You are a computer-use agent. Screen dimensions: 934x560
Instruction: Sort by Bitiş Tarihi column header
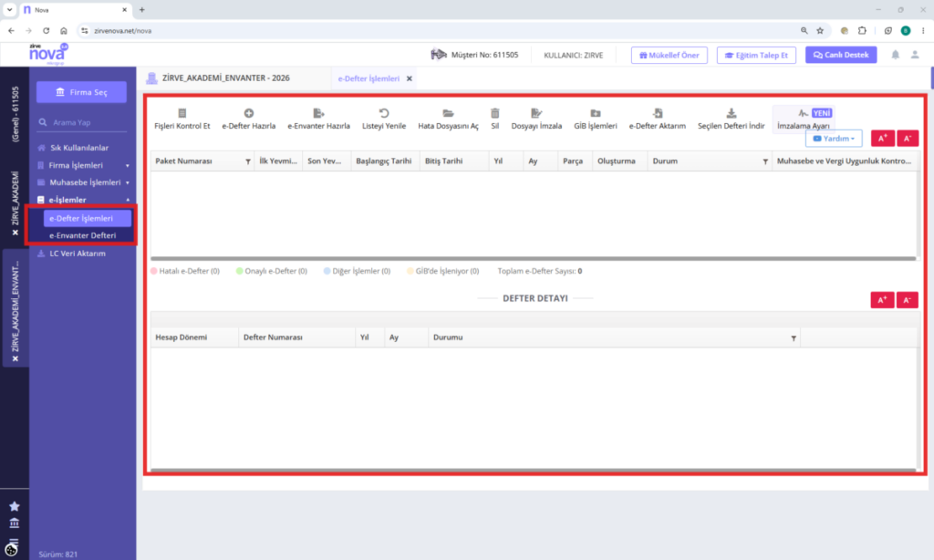tap(454, 161)
